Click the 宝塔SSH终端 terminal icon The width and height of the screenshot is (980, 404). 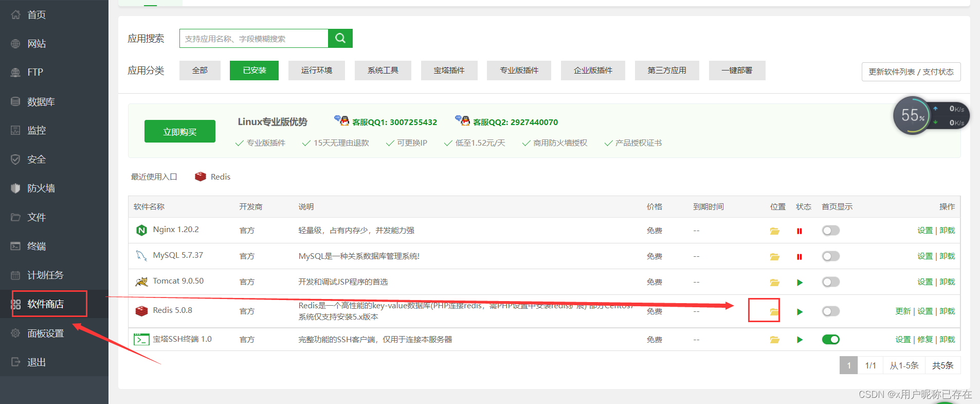[x=141, y=340]
